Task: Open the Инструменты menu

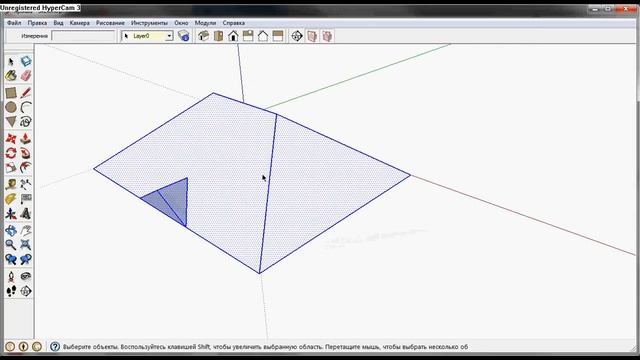Action: coord(149,23)
